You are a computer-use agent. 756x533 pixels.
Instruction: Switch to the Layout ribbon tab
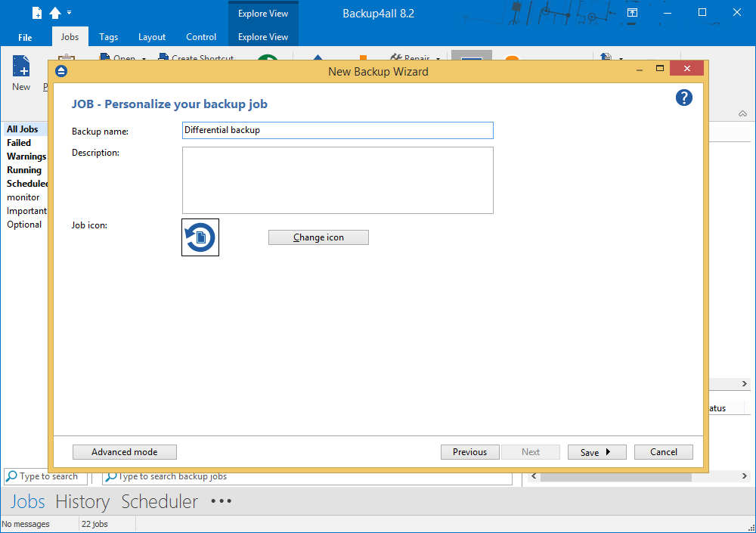point(152,37)
